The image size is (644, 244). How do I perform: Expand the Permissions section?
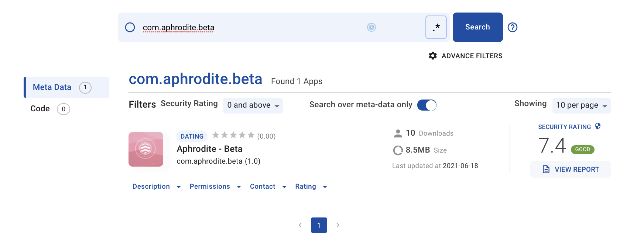pyautogui.click(x=215, y=187)
